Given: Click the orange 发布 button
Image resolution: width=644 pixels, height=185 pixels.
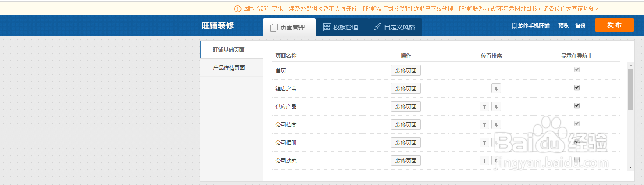Looking at the screenshot, I should click(614, 25).
